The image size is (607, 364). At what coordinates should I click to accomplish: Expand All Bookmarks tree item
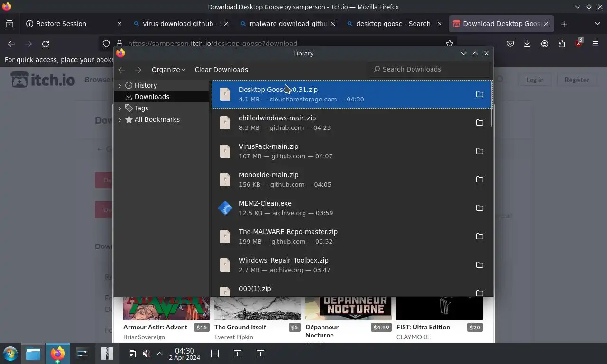(x=120, y=119)
